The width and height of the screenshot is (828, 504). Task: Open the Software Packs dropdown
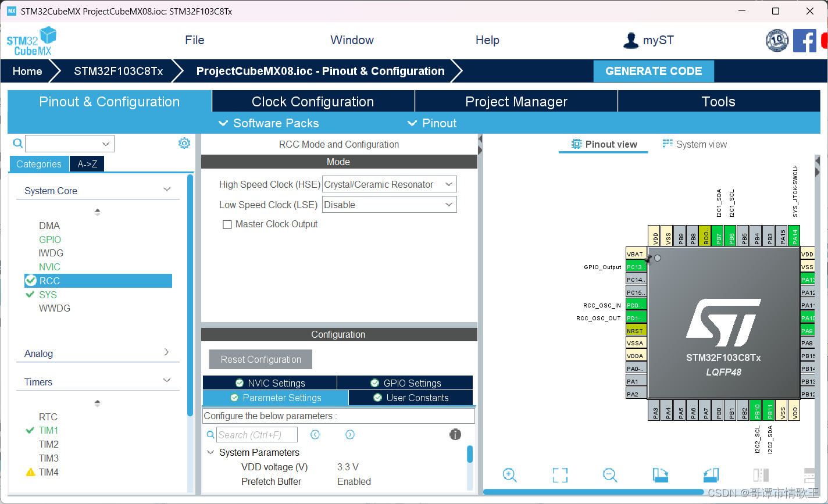click(x=269, y=123)
